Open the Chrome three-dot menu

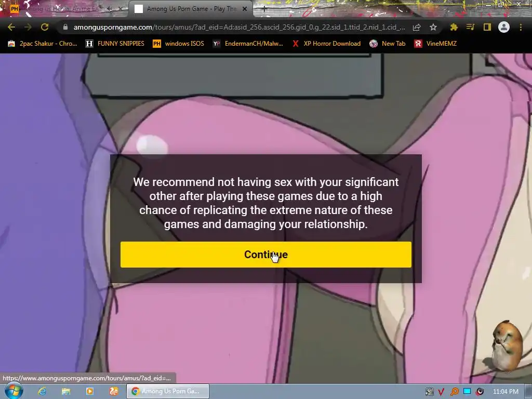[521, 27]
